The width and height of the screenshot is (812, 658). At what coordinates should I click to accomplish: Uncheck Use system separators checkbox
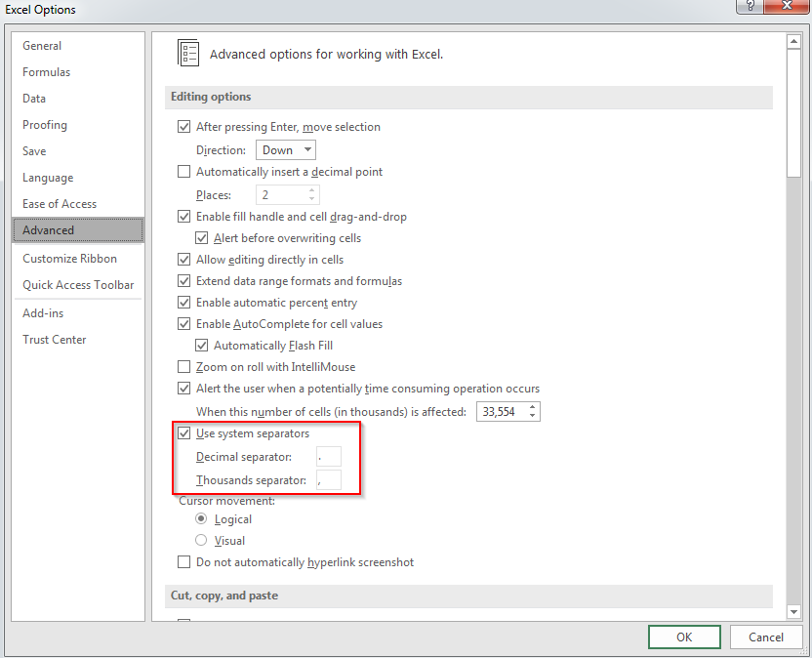point(183,433)
